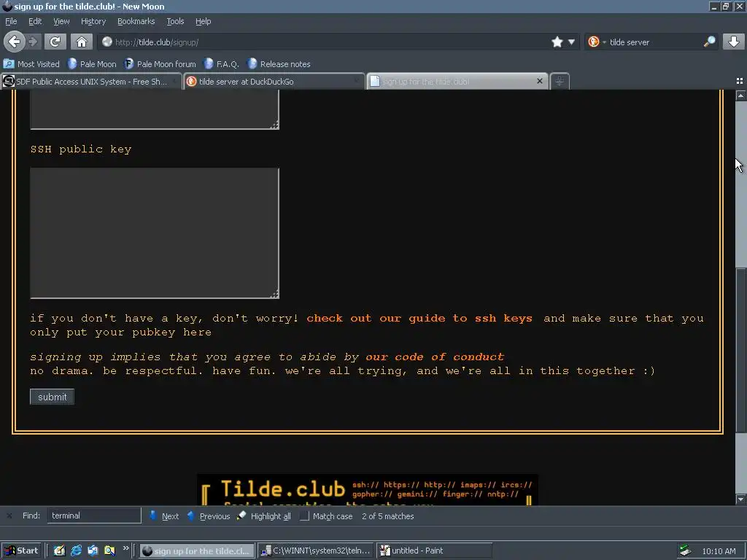Click into the SSH public key textarea
This screenshot has width=747, height=560.
tap(155, 233)
